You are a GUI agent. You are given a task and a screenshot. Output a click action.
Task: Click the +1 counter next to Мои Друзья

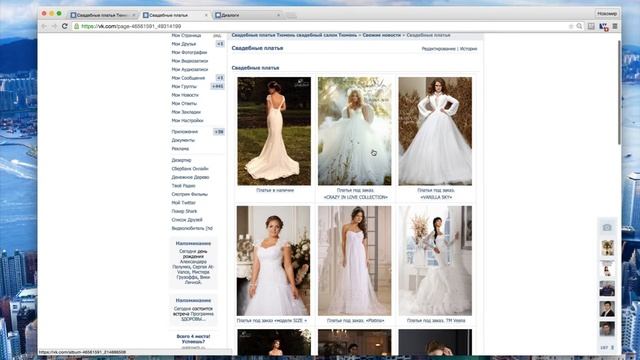coord(220,44)
